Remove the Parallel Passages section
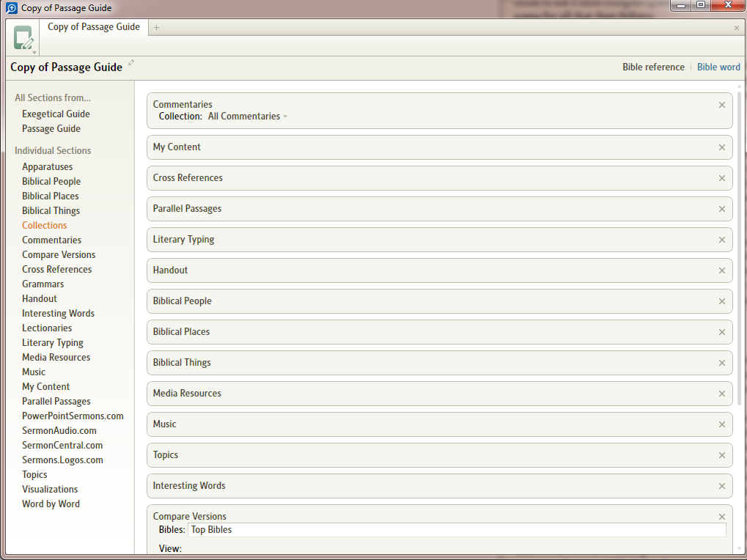Viewport: 747px width, 560px height. tap(722, 209)
